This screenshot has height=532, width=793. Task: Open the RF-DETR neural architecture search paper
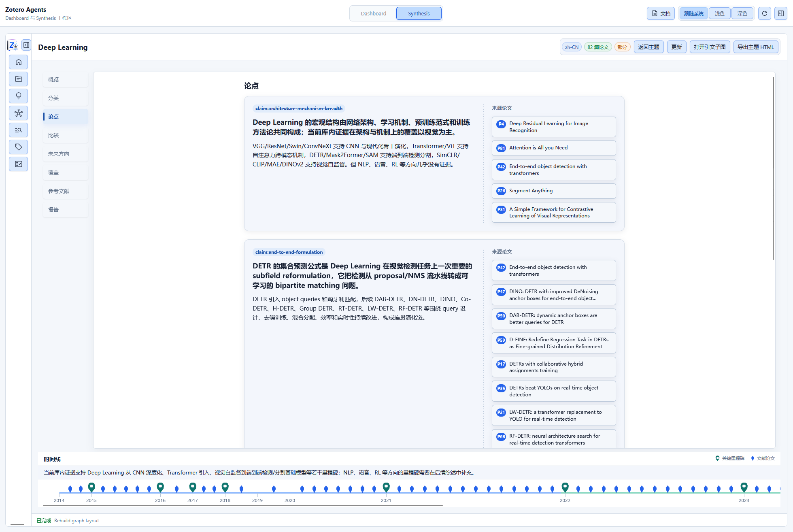click(x=553, y=439)
